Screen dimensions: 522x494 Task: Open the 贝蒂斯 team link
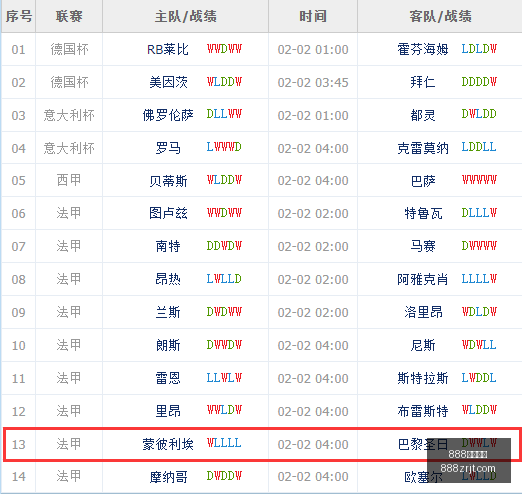pos(168,181)
